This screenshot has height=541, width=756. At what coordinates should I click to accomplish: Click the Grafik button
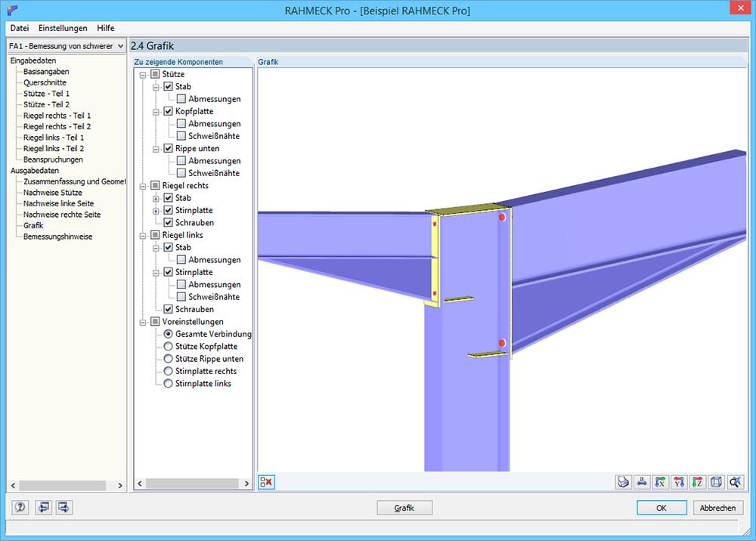(x=404, y=508)
